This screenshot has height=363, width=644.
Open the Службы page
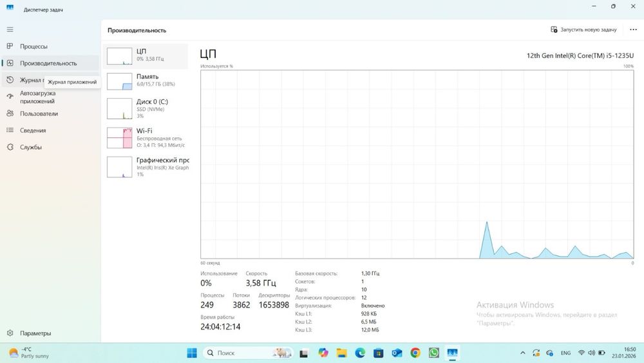pyautogui.click(x=50, y=147)
